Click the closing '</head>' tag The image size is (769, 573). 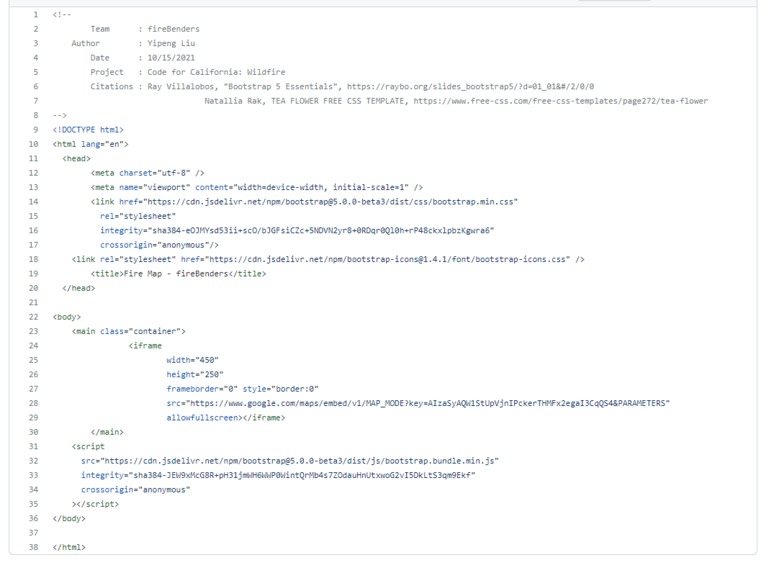(x=78, y=288)
